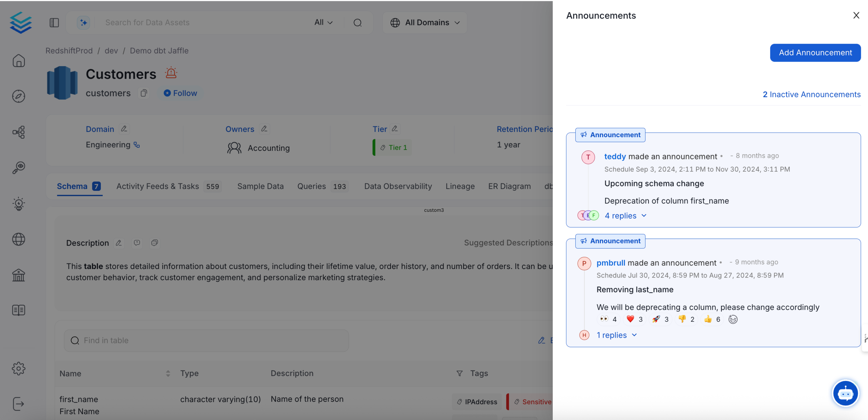868x420 pixels.
Task: Open the Explore compass icon
Action: 19,96
